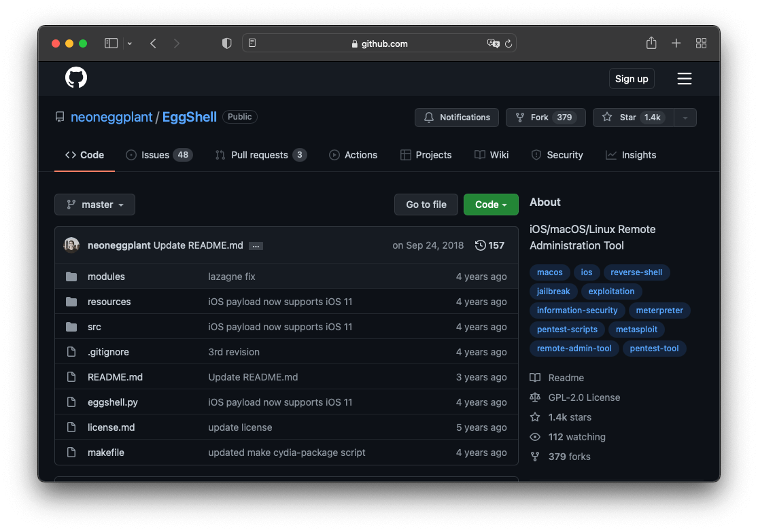Viewport: 758px width, 532px height.
Task: Select the meterpreter topic tag
Action: point(659,311)
